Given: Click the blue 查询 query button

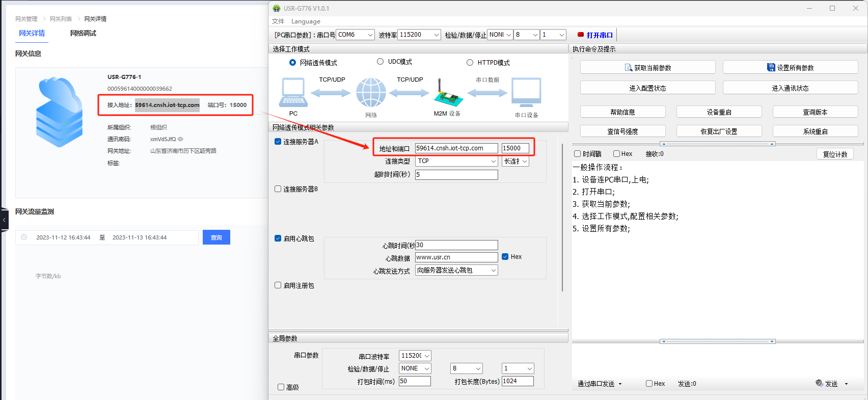Looking at the screenshot, I should tap(216, 237).
